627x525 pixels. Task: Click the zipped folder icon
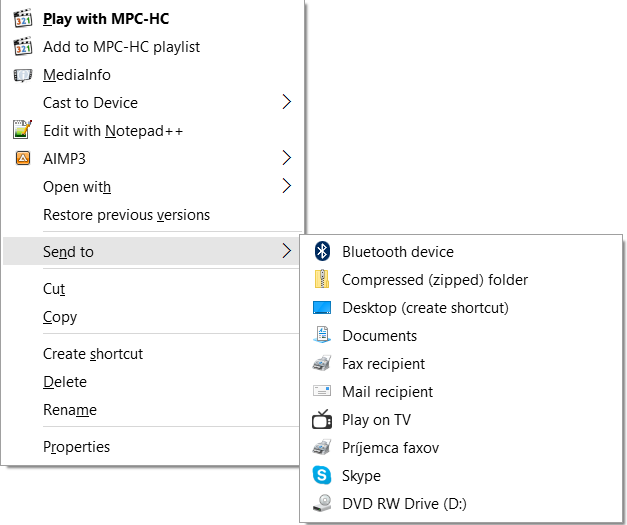point(322,279)
